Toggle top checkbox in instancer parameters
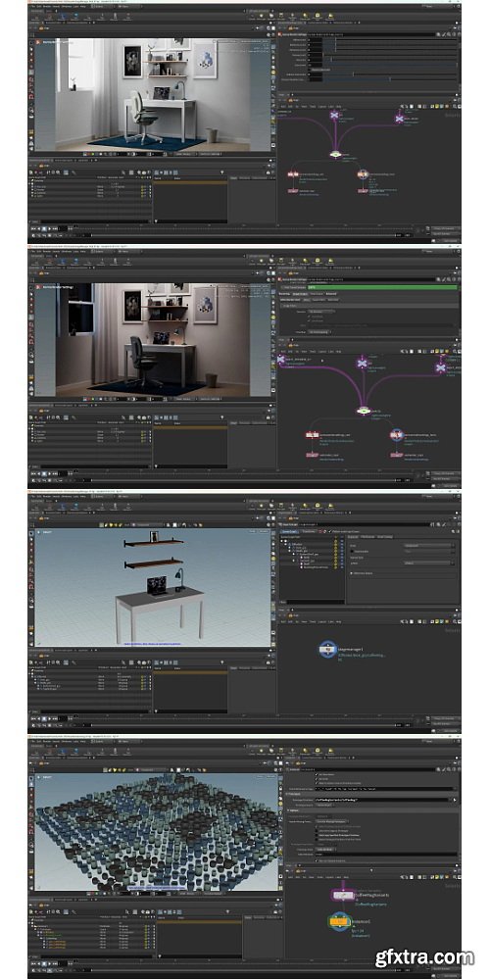The width and height of the screenshot is (490, 980). 316,774
